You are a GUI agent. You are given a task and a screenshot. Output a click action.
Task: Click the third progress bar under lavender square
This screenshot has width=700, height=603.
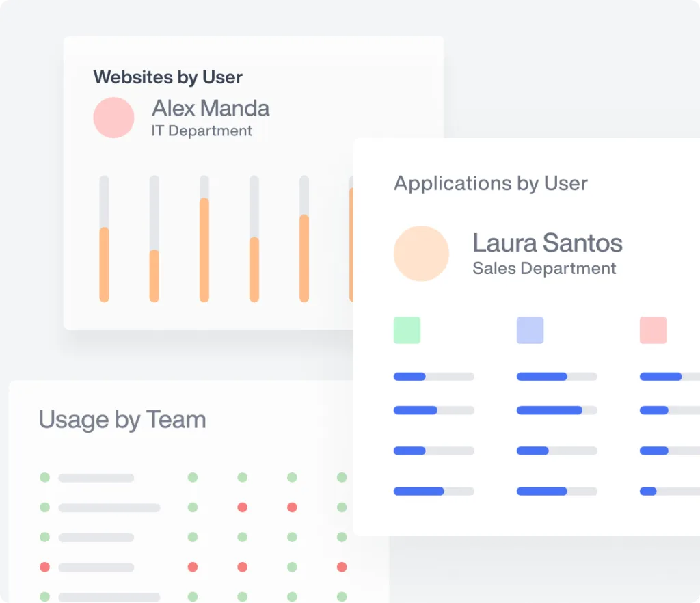pos(556,451)
